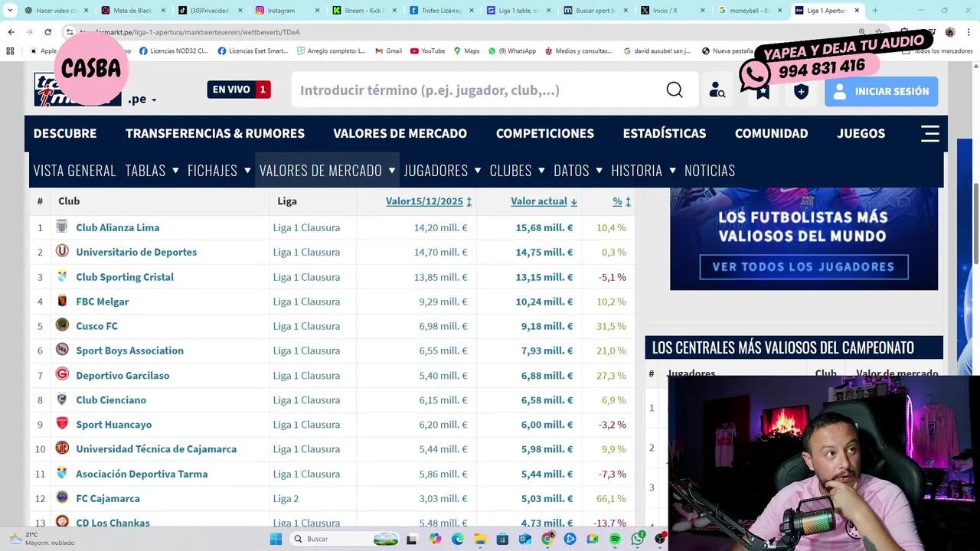The image size is (980, 551).
Task: Open Windows Start menu
Action: click(276, 539)
